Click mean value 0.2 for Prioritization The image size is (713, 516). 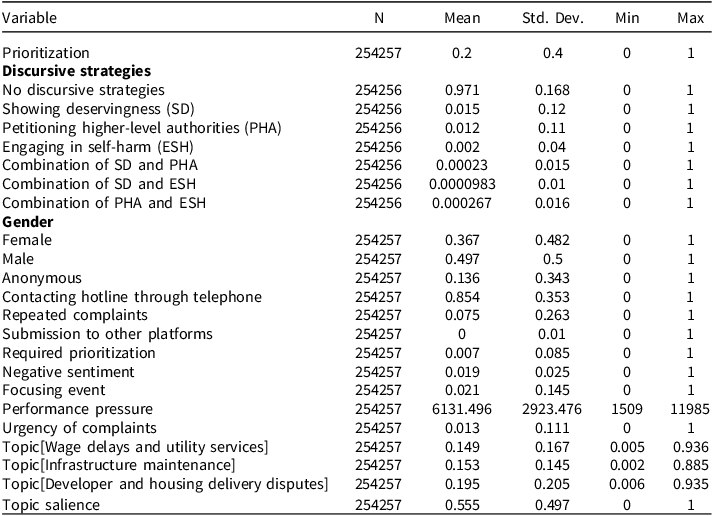pyautogui.click(x=462, y=53)
